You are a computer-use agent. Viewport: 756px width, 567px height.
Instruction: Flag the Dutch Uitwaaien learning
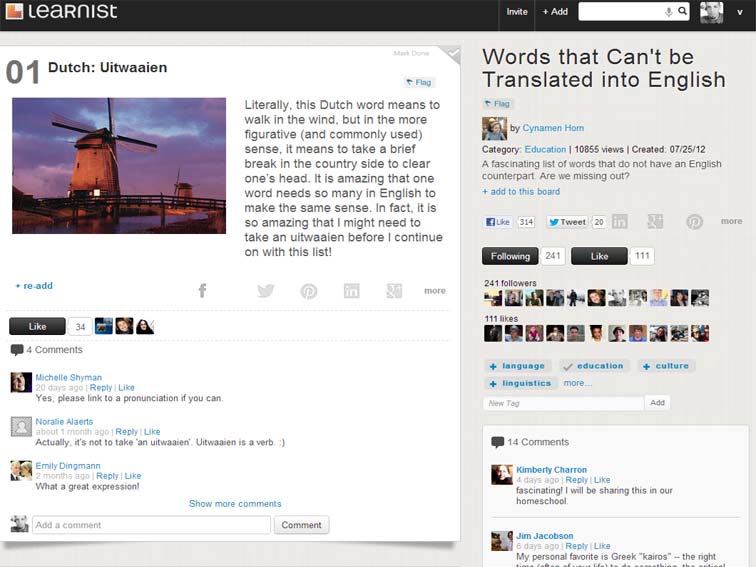pos(418,82)
